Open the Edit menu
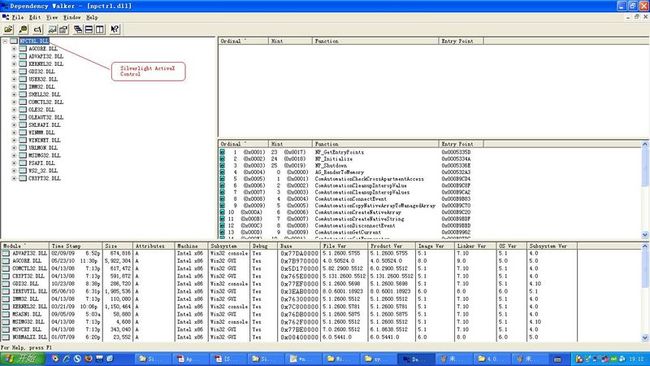 [35, 17]
